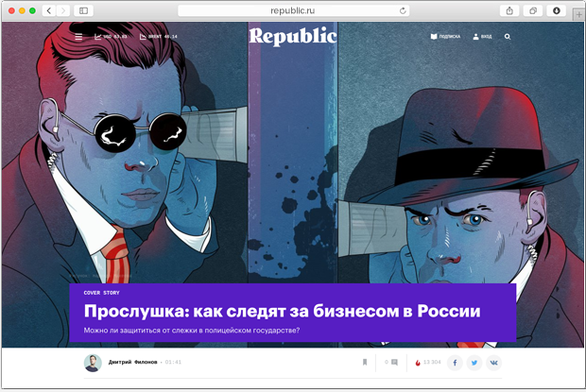The image size is (586, 392).
Task: Click the Republic logo
Action: point(293,36)
